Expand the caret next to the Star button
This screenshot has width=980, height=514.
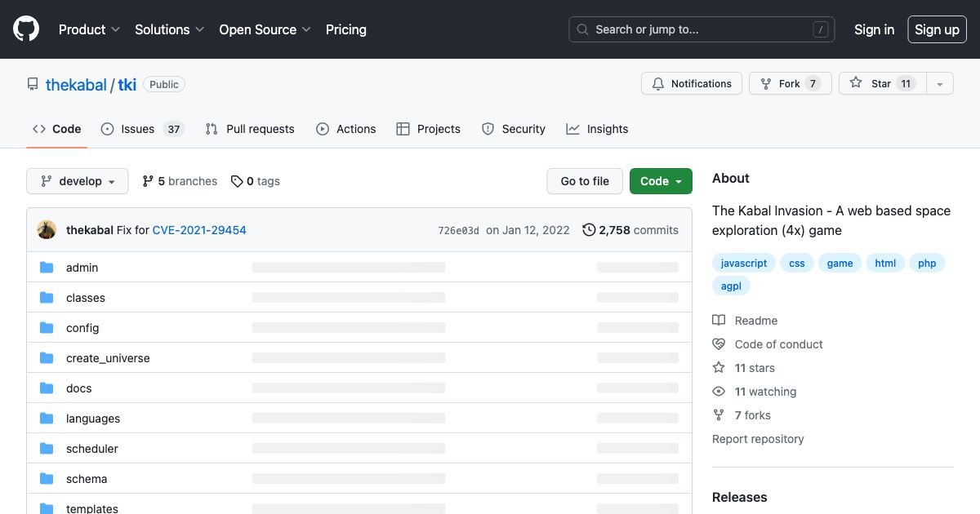[940, 83]
